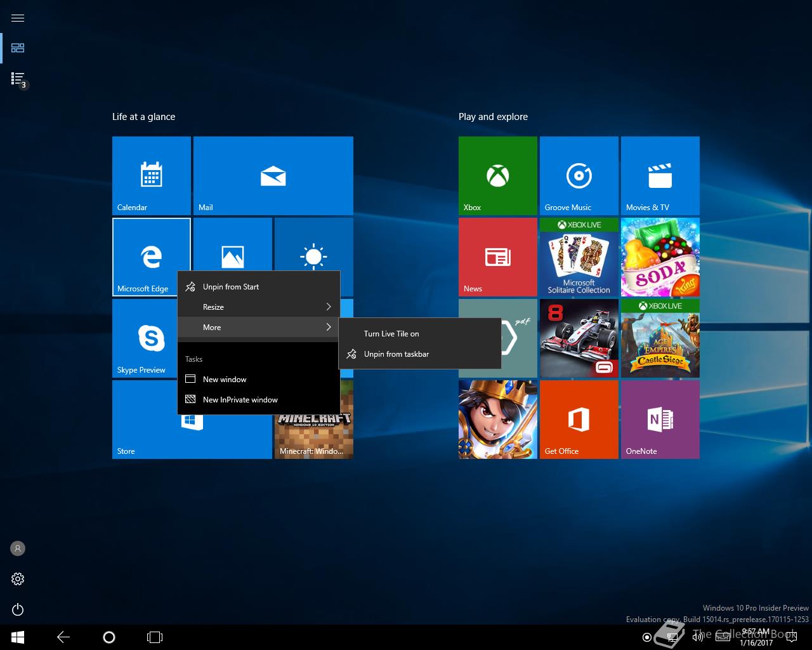
Task: Launch the OneNote tile
Action: (660, 420)
